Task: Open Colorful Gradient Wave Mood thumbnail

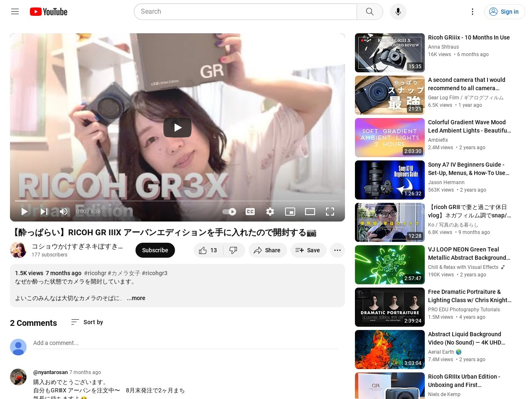Action: (x=390, y=138)
